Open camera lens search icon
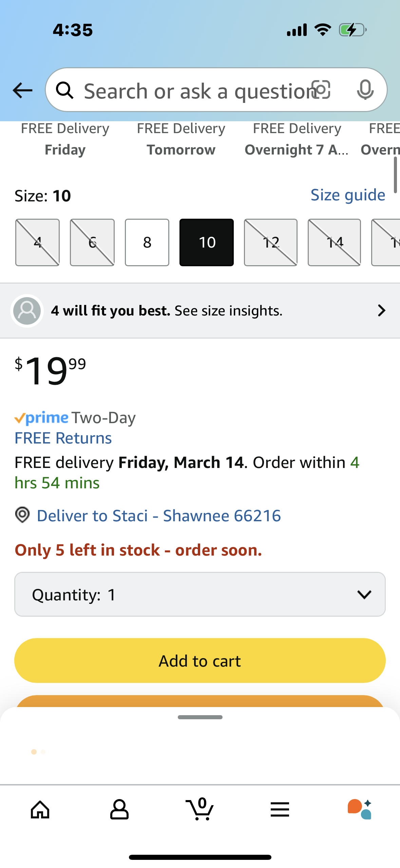The image size is (400, 868). tap(321, 90)
